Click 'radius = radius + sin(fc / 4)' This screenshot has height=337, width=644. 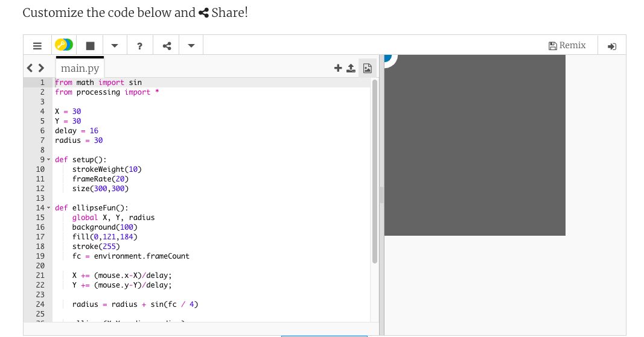[x=135, y=304]
